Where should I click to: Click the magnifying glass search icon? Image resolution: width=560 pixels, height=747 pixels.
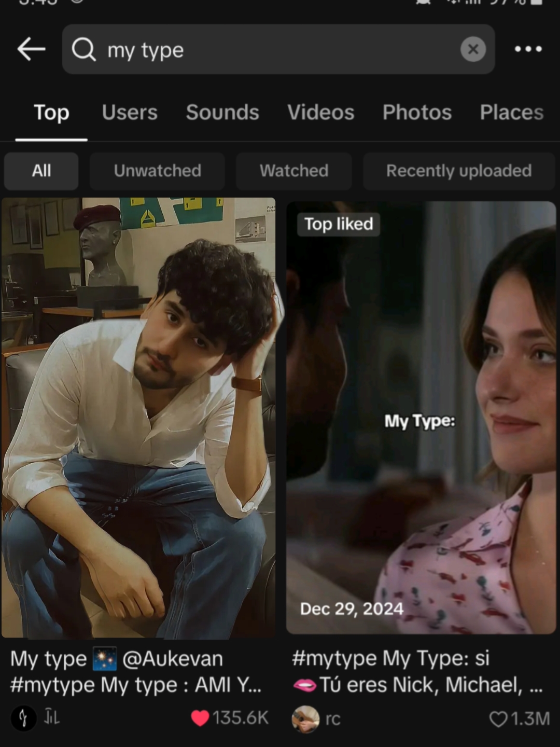(83, 50)
